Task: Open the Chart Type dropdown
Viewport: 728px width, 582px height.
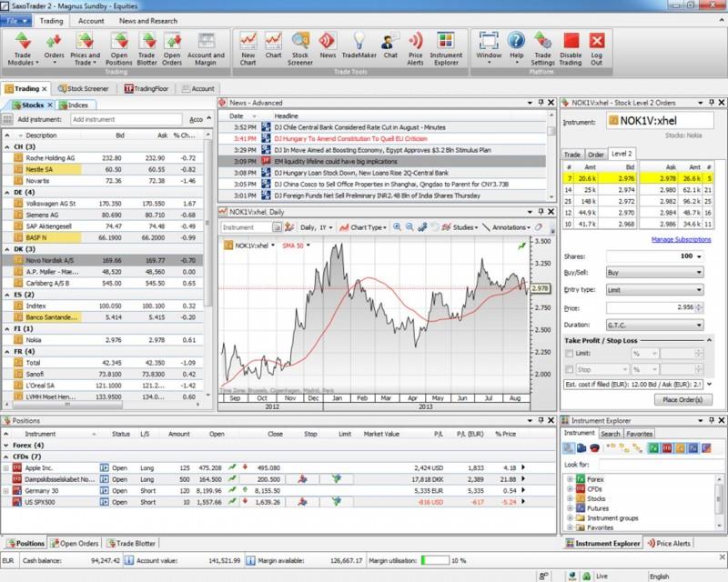Action: pos(363,227)
